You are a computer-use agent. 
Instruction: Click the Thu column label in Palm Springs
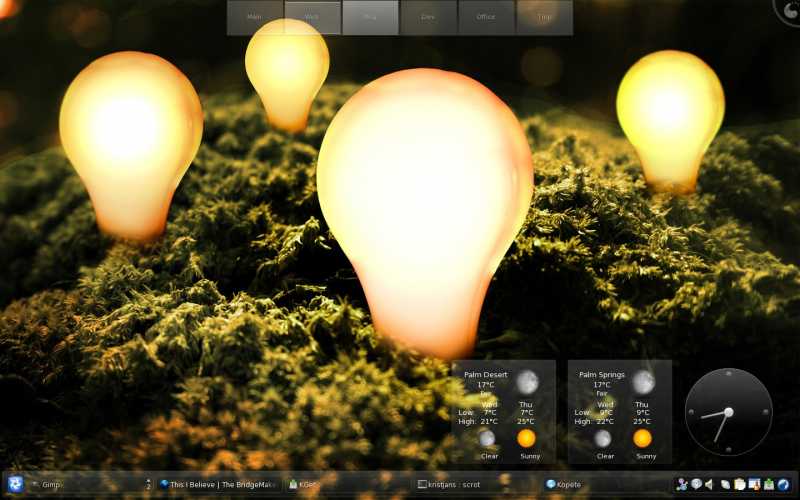(x=642, y=404)
